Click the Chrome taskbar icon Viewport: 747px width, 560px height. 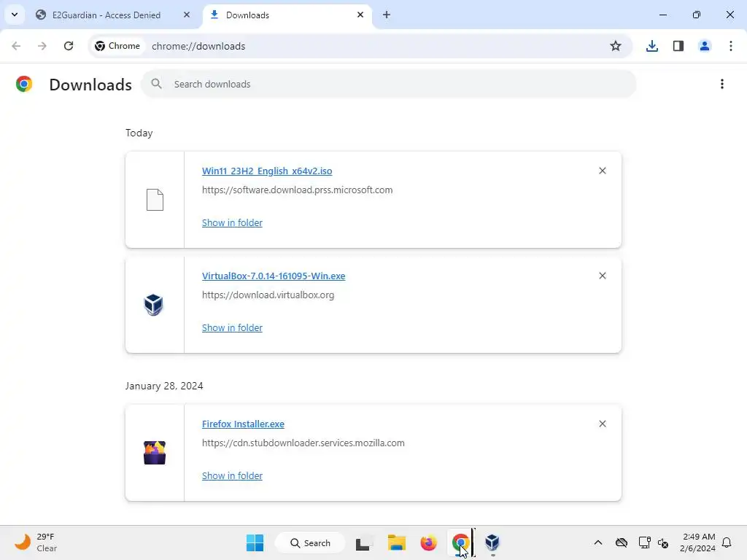pyautogui.click(x=461, y=542)
